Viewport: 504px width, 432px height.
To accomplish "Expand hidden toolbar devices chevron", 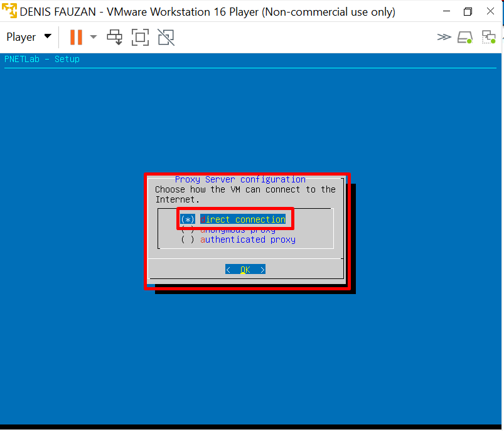I will point(444,37).
